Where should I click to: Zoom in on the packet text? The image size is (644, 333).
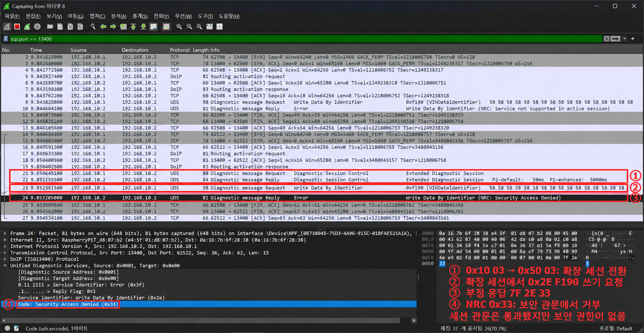pos(179,27)
